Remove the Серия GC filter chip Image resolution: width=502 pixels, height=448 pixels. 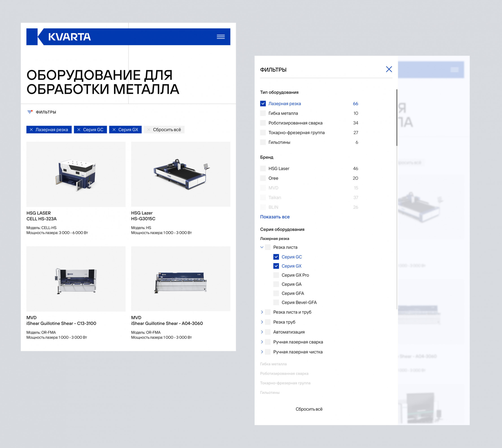[79, 130]
